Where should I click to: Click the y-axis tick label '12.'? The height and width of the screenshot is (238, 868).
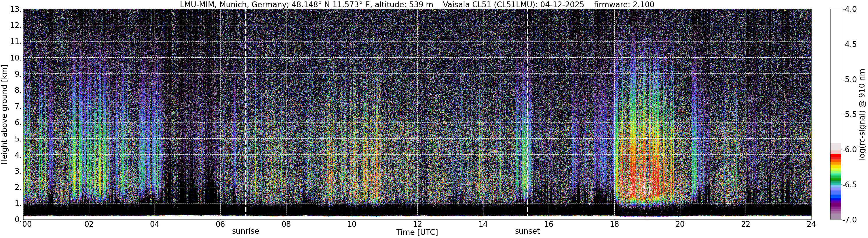pyautogui.click(x=16, y=26)
